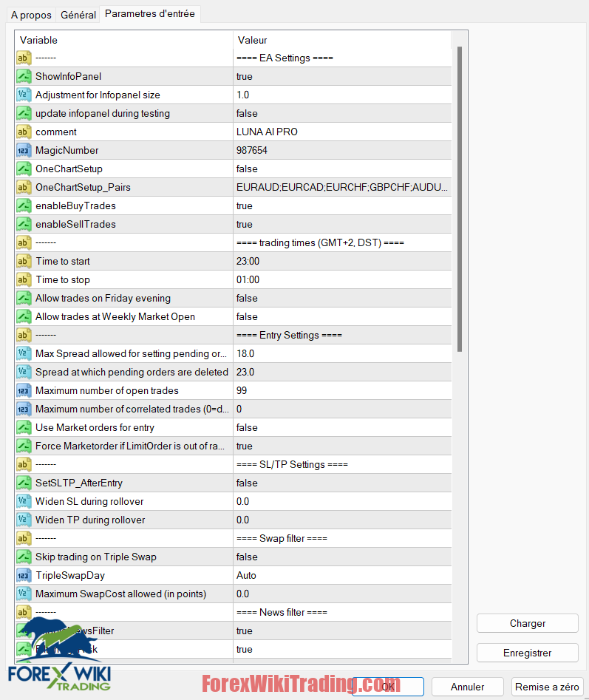Image resolution: width=589 pixels, height=700 pixels.
Task: Select the Allow trades on Friday evening value
Action: pos(342,298)
